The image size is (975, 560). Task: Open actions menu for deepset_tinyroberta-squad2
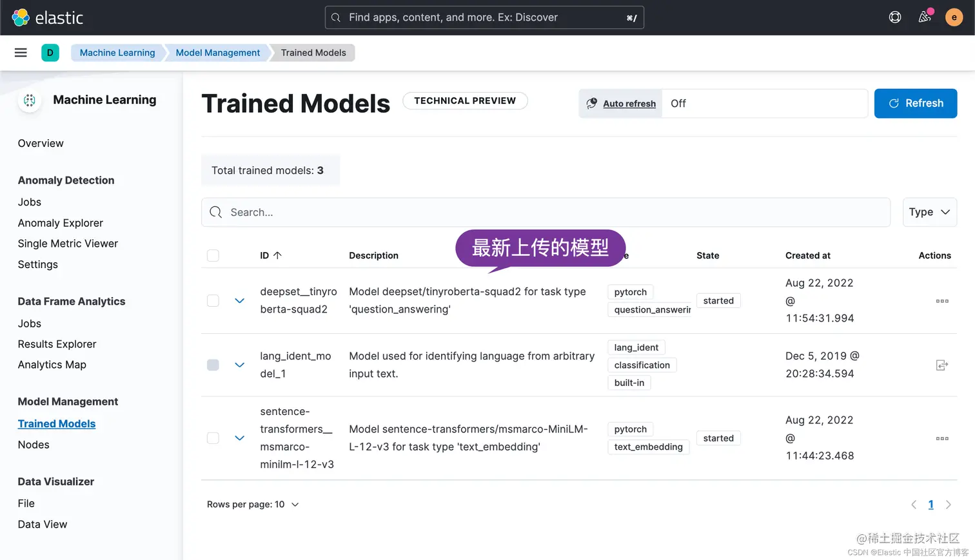coord(942,301)
